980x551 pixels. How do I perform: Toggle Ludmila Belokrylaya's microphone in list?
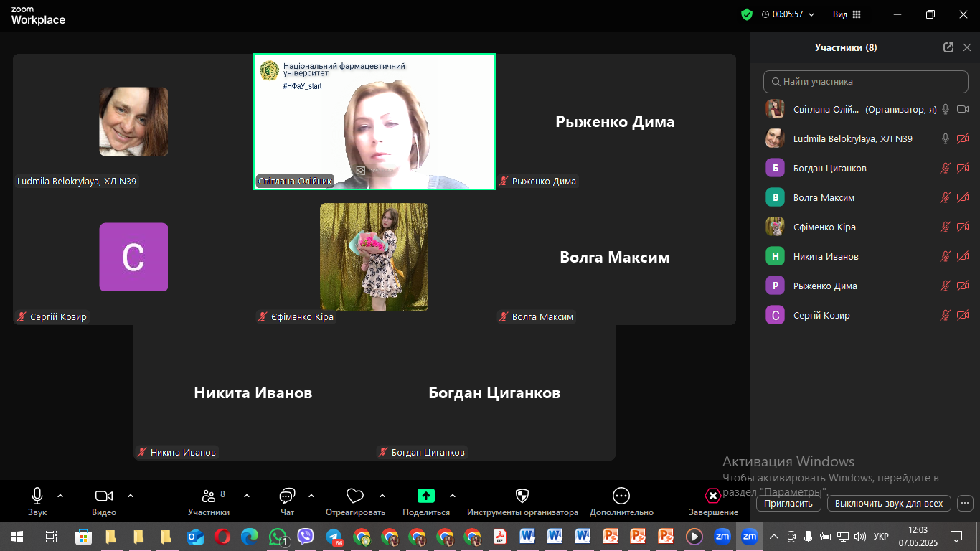(x=946, y=138)
